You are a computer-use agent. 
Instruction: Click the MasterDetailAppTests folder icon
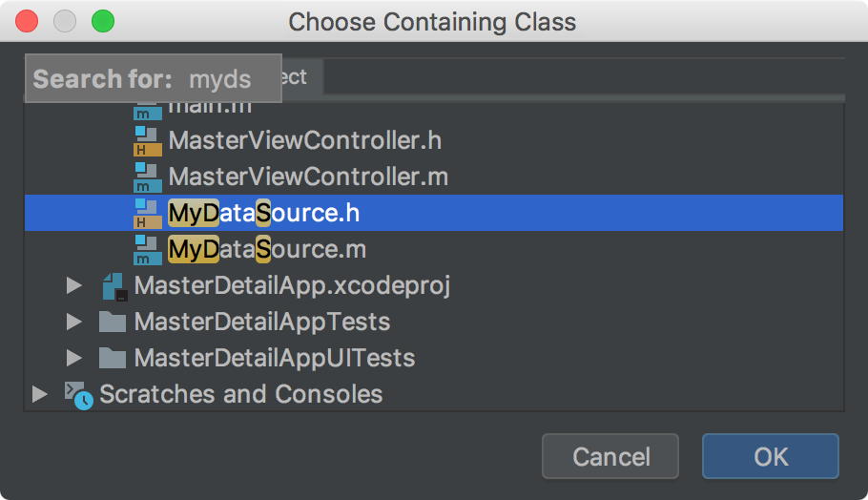[x=113, y=322]
